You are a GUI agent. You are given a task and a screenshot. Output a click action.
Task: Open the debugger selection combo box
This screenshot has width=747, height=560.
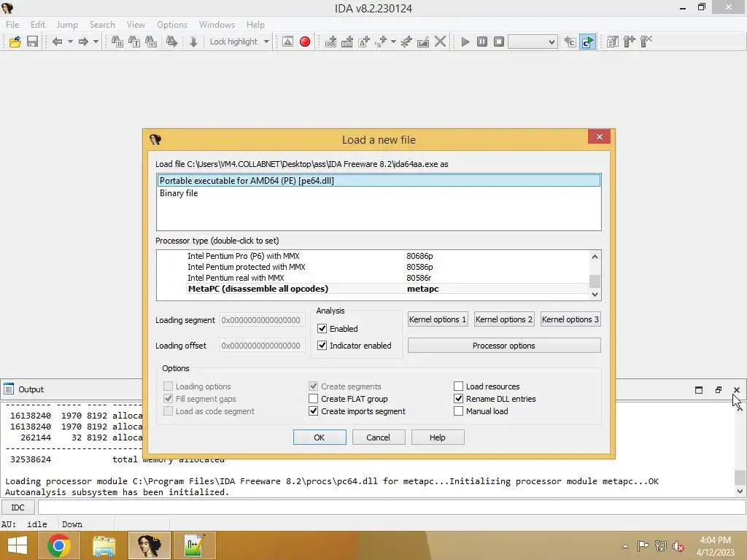(533, 42)
